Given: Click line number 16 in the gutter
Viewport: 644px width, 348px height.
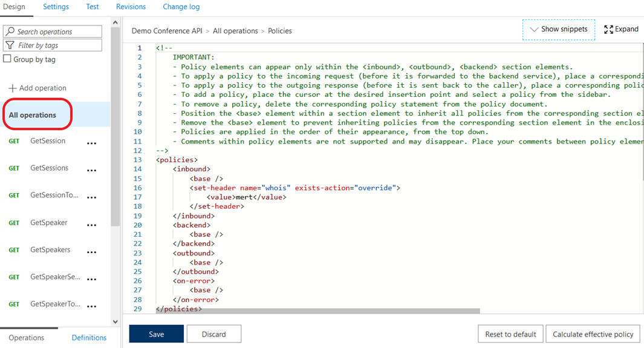Looking at the screenshot, I should pos(138,188).
